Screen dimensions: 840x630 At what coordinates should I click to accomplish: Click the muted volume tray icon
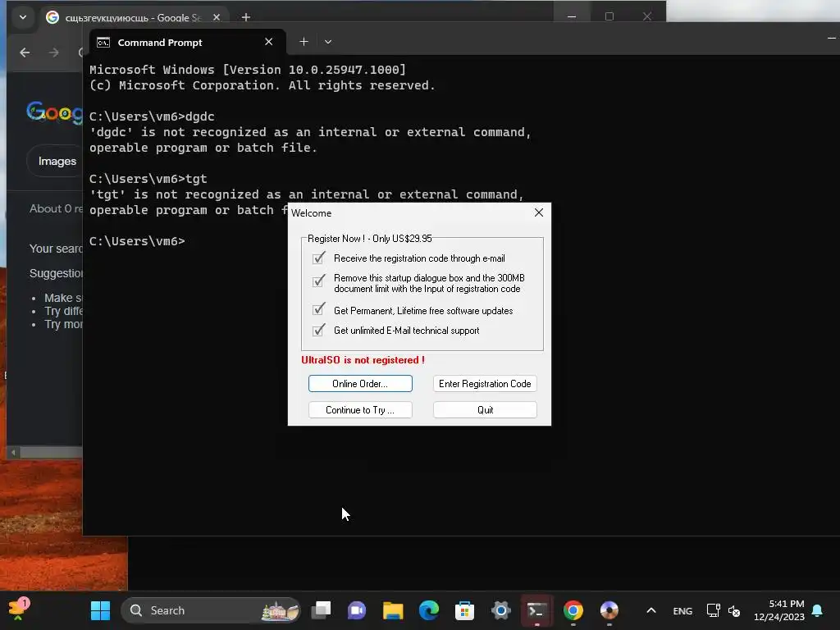click(734, 610)
